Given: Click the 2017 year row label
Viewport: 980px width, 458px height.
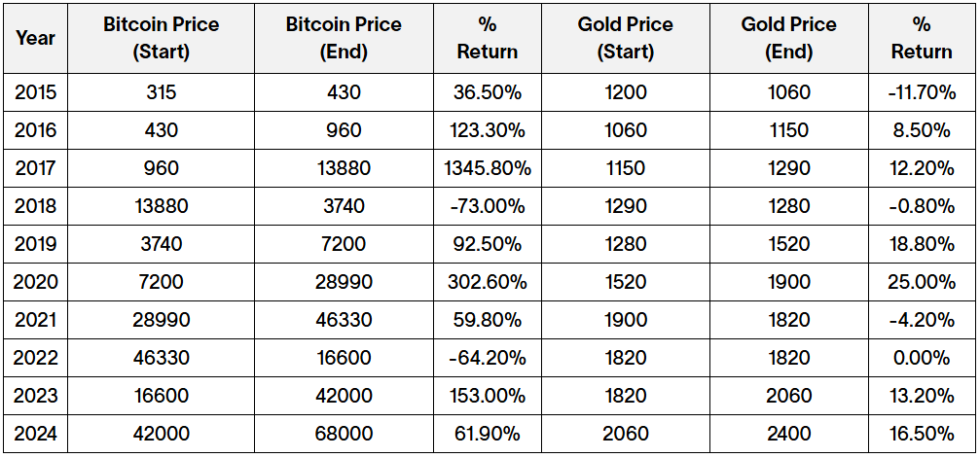Looking at the screenshot, I should coord(36,168).
